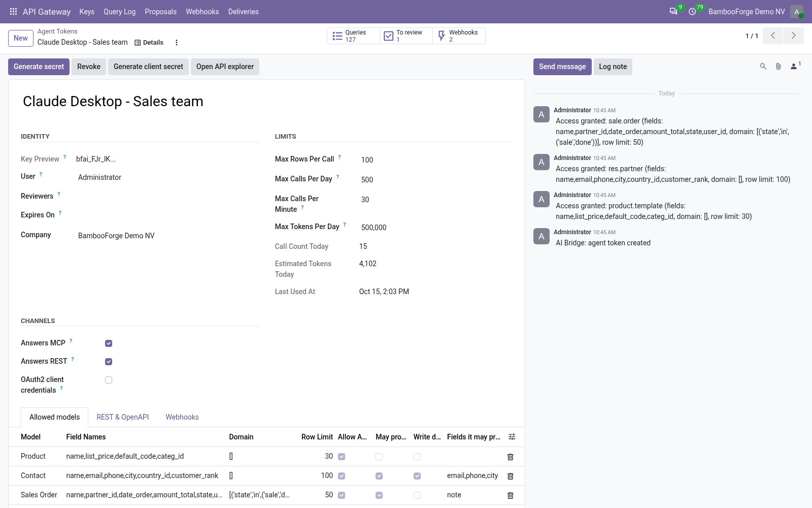Delete the Sales Order model row
This screenshot has height=508, width=812.
[511, 495]
